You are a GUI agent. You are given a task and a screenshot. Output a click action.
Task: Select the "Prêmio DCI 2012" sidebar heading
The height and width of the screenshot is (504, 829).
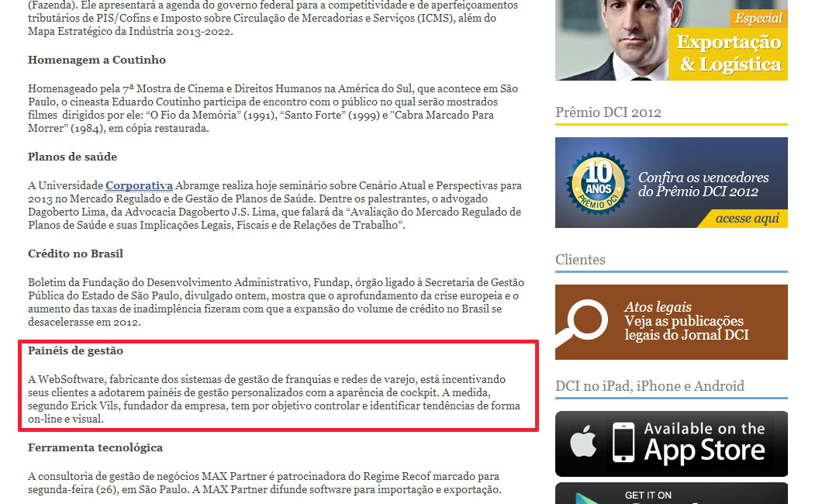(x=608, y=112)
